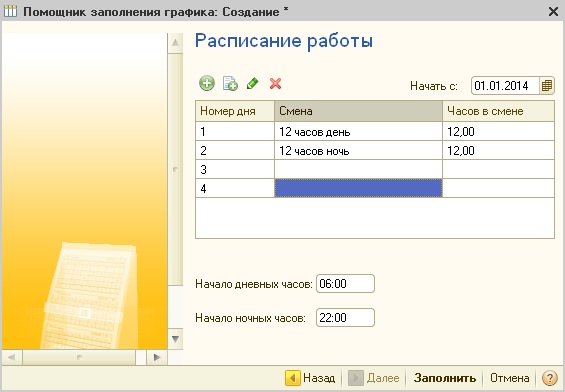Screen dimensions: 565x392
Task: Click the Часов в смене column header
Action: click(498, 111)
